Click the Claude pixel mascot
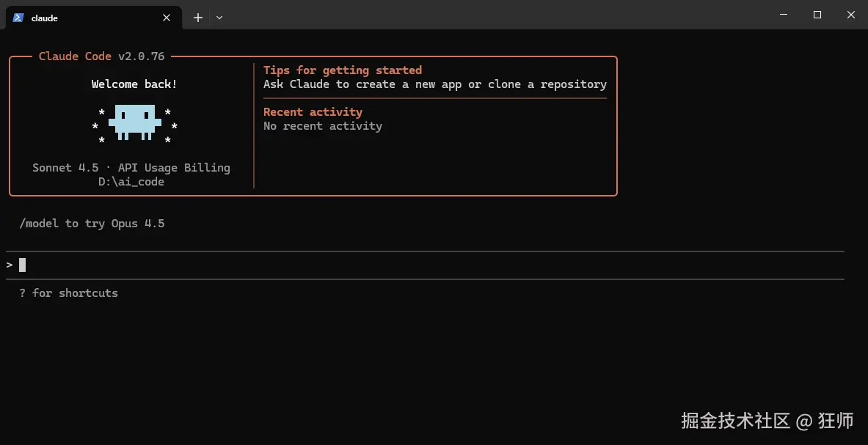868x445 pixels. point(134,122)
